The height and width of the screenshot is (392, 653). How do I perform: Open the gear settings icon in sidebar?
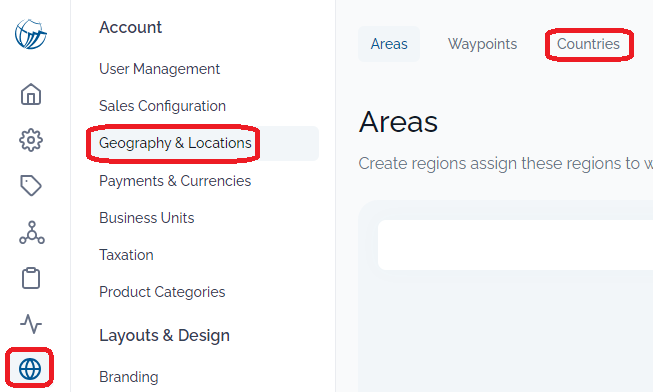coord(31,140)
